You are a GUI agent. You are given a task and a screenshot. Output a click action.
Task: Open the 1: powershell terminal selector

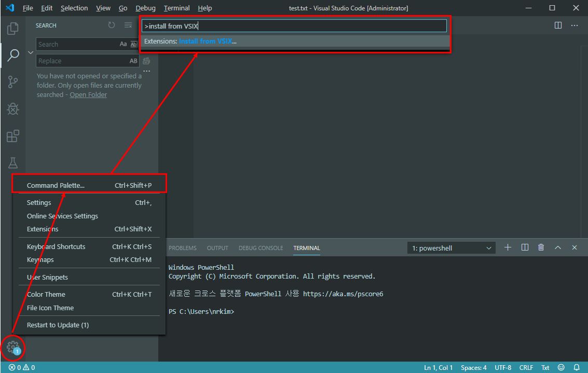click(450, 247)
